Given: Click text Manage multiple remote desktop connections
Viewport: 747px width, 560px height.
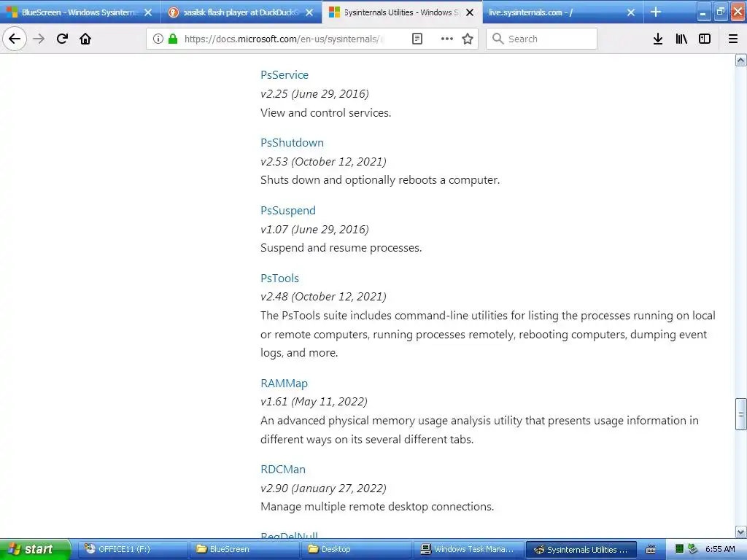Looking at the screenshot, I should coord(377,506).
